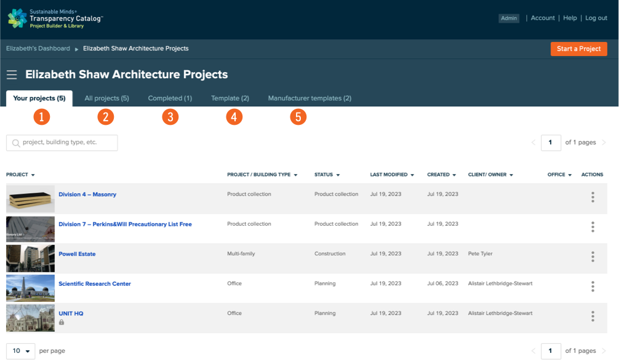619x364 pixels.
Task: Click the Sustainable Minds Transparency Catalog logo
Action: (x=55, y=18)
